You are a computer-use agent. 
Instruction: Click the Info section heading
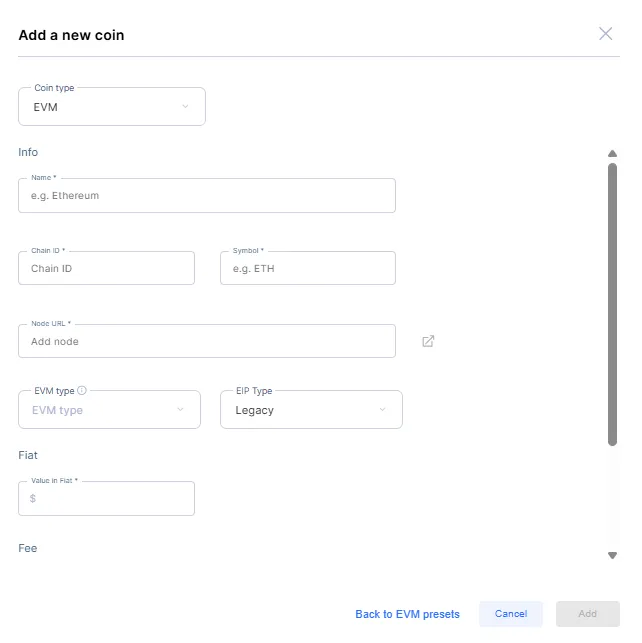coord(28,152)
